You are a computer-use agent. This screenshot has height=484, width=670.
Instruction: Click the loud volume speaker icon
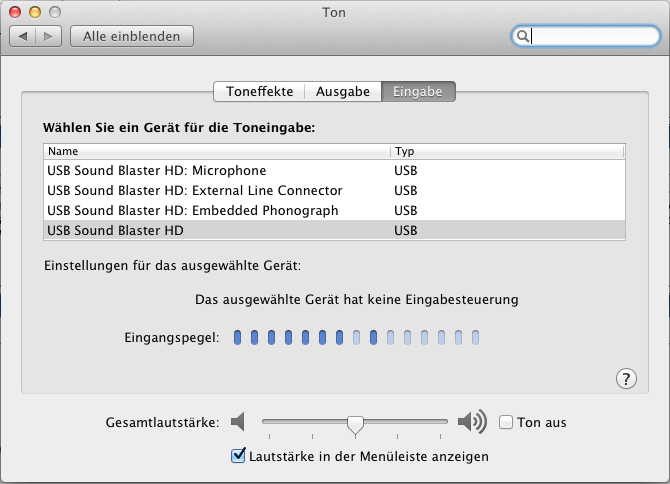click(472, 422)
